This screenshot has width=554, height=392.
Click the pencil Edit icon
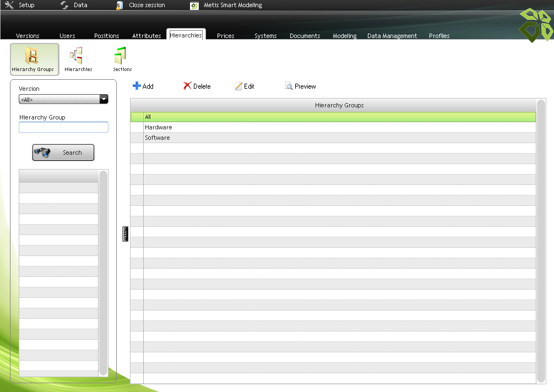click(x=238, y=86)
